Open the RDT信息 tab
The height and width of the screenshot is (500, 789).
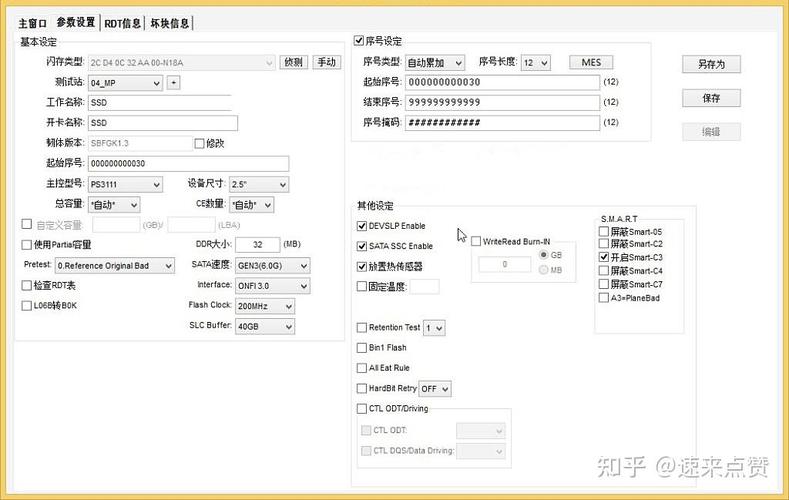pyautogui.click(x=122, y=23)
